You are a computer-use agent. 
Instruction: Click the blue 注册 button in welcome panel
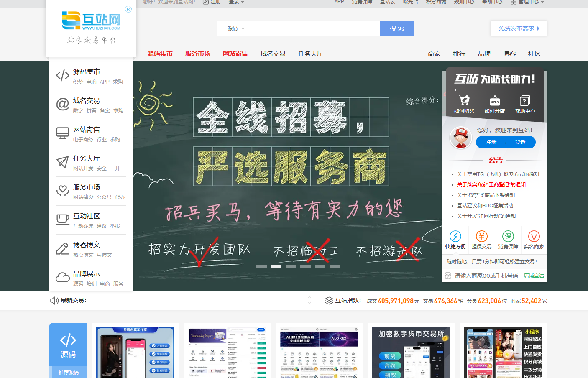pos(491,142)
